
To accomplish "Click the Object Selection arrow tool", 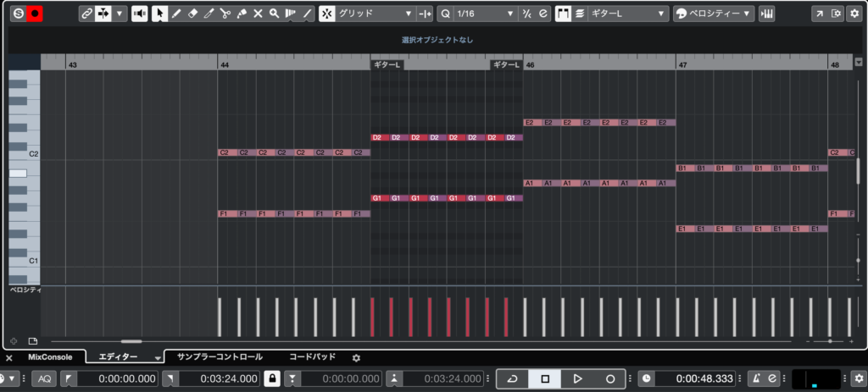I will coord(159,14).
